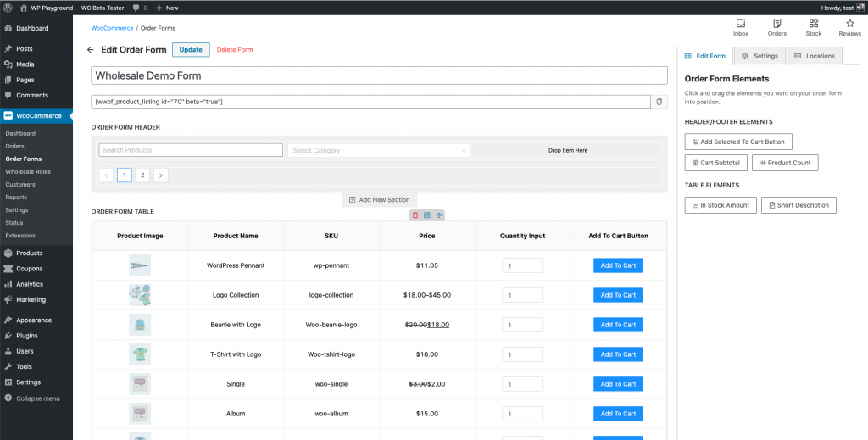Screen dimensions: 868x440
Task: Copy the shortcode using the copy icon
Action: coord(659,102)
